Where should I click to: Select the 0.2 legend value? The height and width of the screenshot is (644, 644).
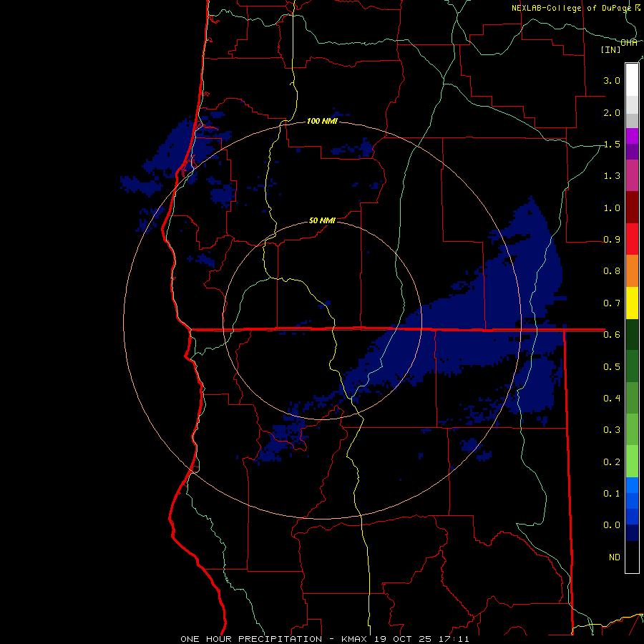click(x=612, y=462)
